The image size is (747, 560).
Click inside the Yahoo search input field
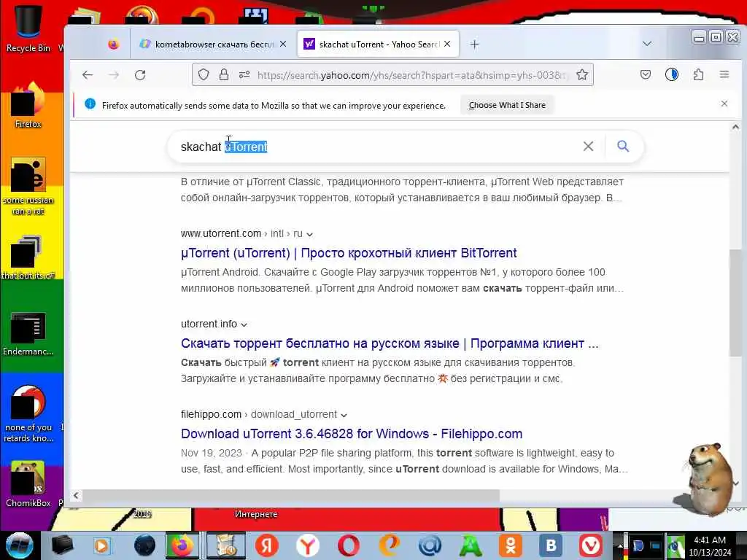[376, 146]
